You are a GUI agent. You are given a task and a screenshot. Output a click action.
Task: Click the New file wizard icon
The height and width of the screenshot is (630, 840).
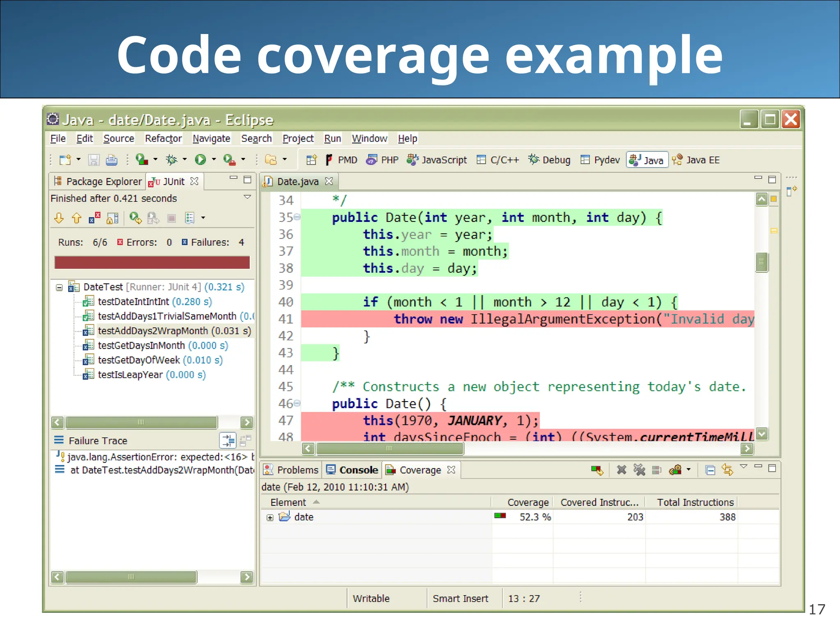tap(65, 160)
